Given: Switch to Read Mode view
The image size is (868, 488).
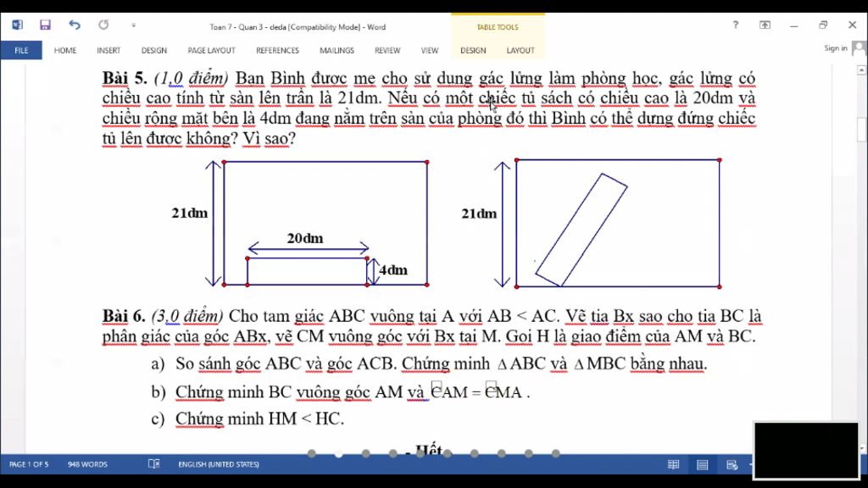Looking at the screenshot, I should coord(673,465).
